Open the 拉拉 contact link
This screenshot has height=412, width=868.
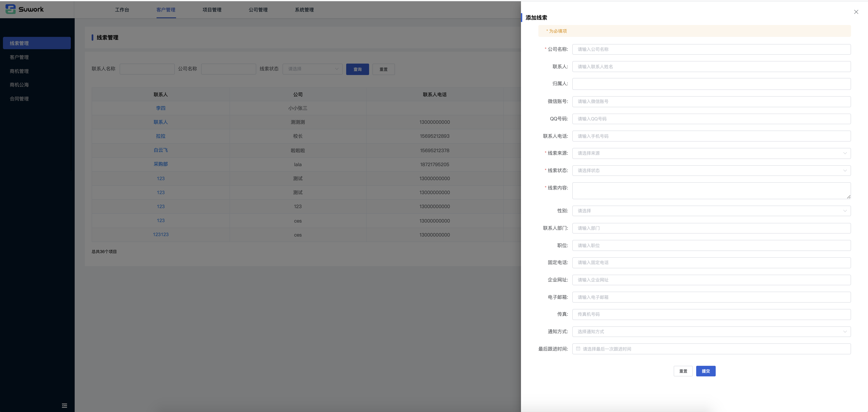tap(161, 136)
